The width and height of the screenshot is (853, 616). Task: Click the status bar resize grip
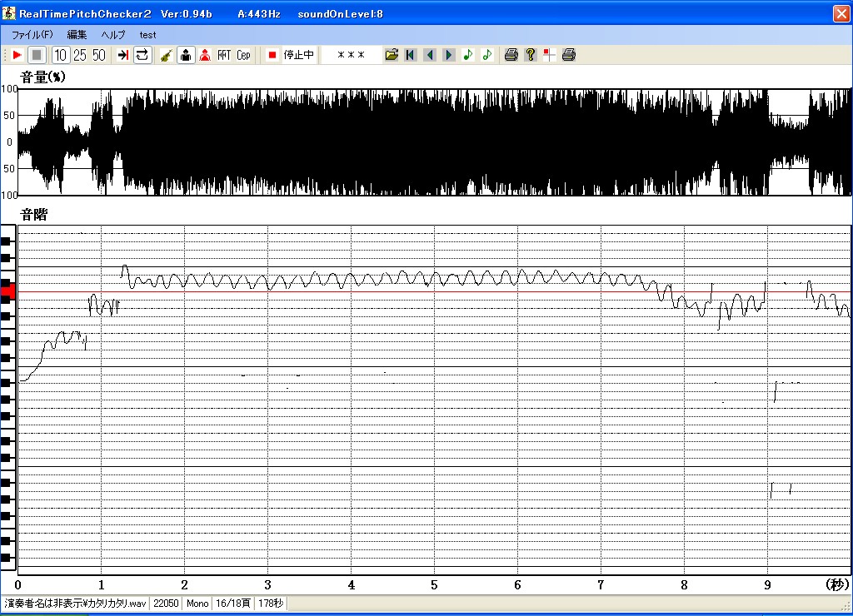[847, 606]
